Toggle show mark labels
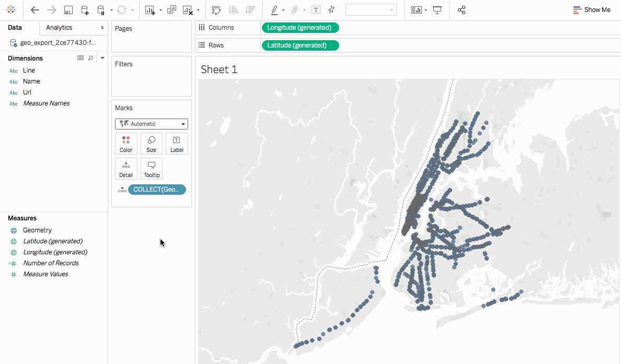This screenshot has width=621, height=364. [316, 10]
